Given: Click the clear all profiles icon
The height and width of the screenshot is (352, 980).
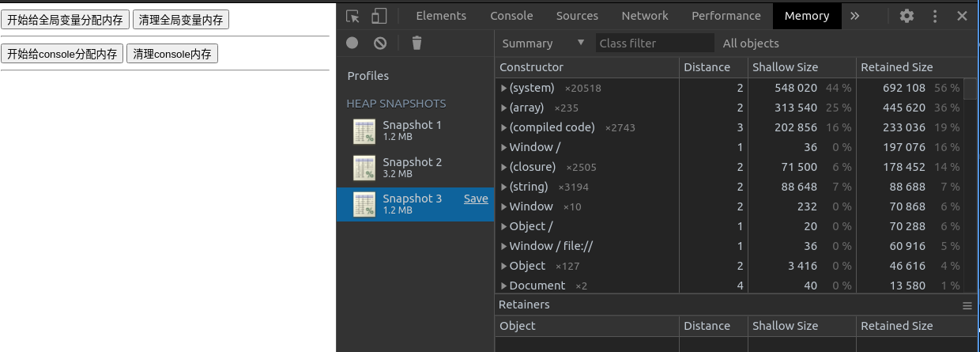Looking at the screenshot, I should 380,44.
